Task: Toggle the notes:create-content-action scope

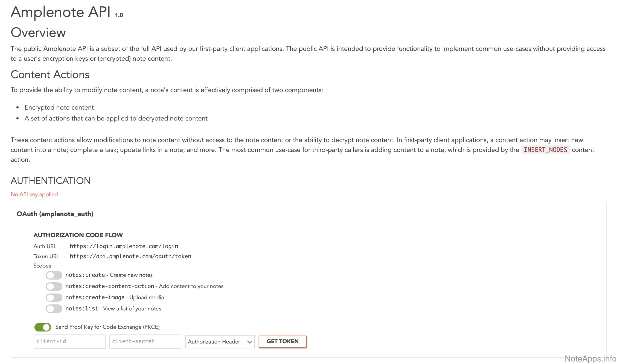Action: coord(54,286)
